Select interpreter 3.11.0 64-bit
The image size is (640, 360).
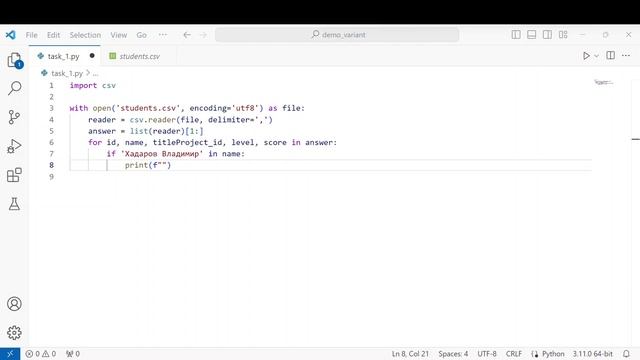pos(592,354)
